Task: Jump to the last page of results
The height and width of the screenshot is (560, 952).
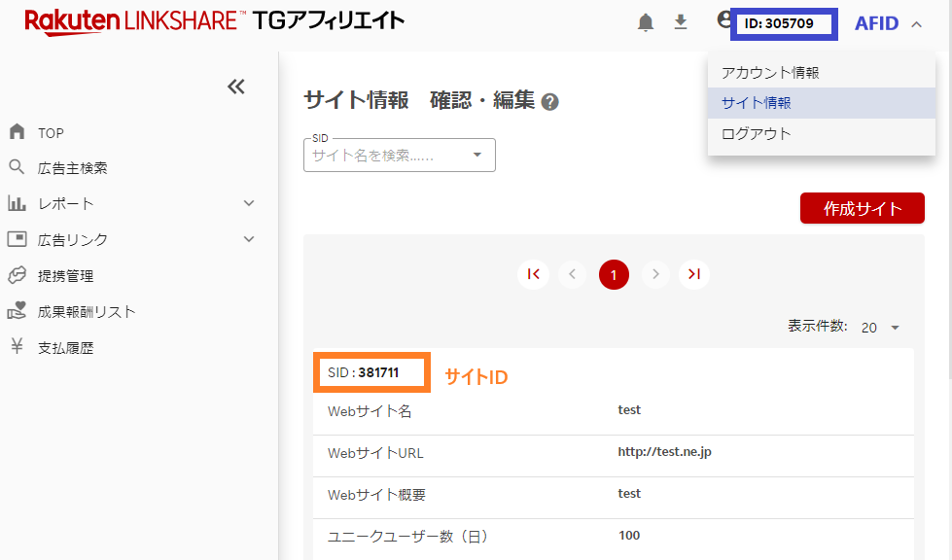Action: pyautogui.click(x=694, y=275)
